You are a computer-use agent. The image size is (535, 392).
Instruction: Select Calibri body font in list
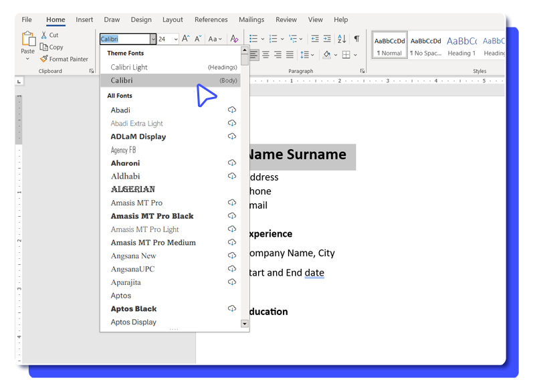[x=171, y=80]
